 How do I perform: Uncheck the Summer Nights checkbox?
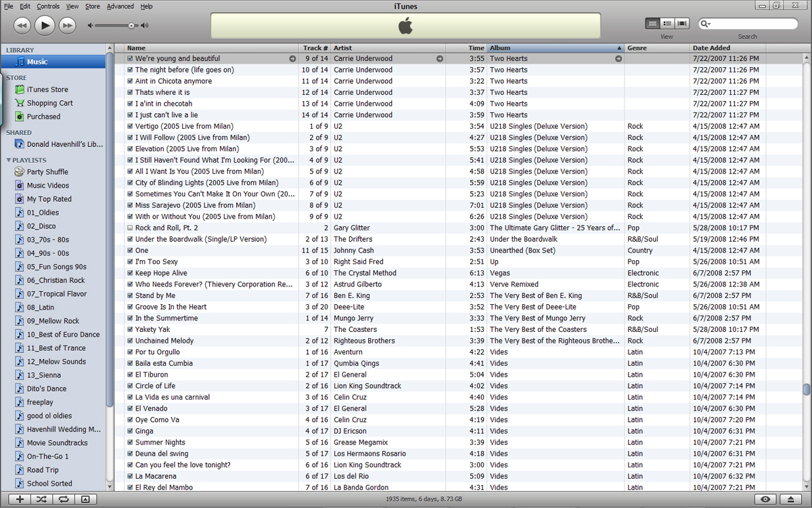[130, 443]
